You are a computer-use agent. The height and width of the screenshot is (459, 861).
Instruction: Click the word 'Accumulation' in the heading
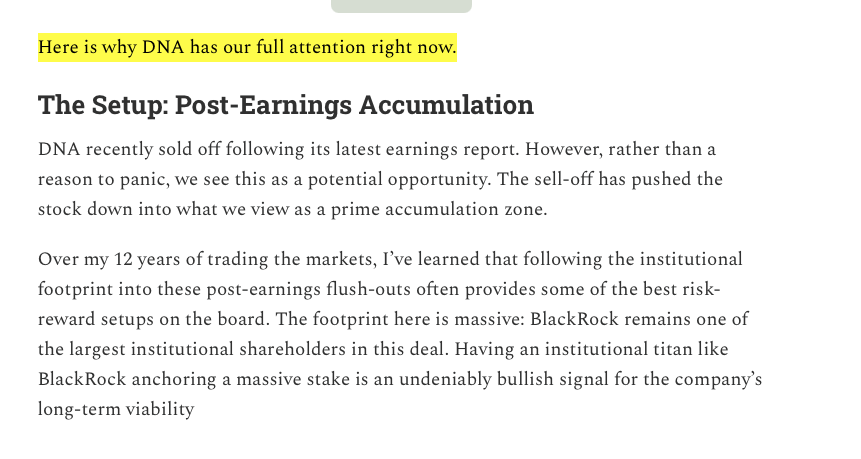tap(446, 105)
